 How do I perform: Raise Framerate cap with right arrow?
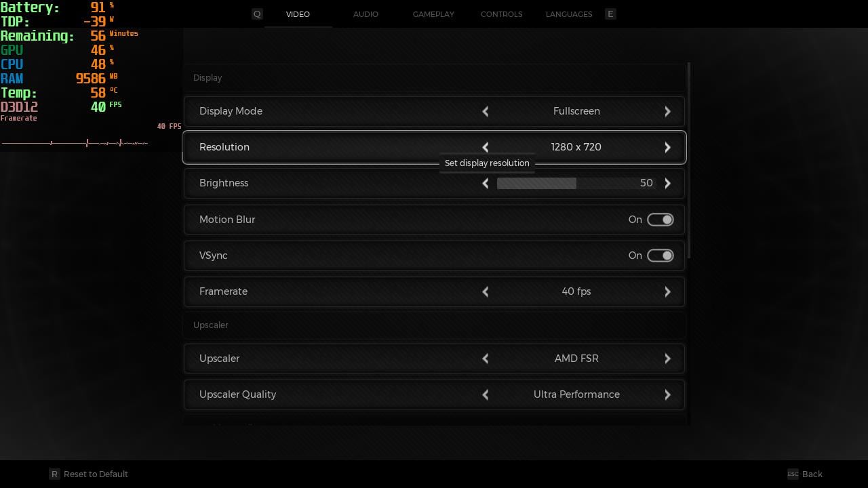(667, 291)
